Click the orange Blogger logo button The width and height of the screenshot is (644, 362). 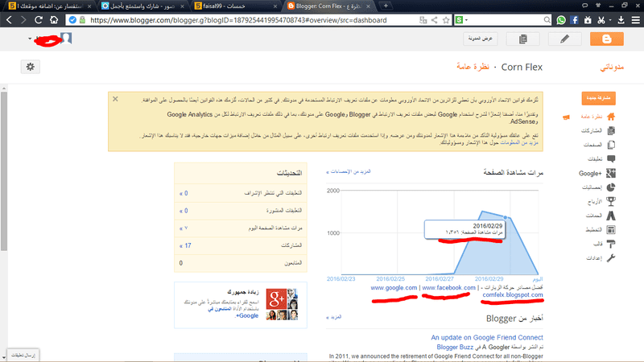click(607, 39)
